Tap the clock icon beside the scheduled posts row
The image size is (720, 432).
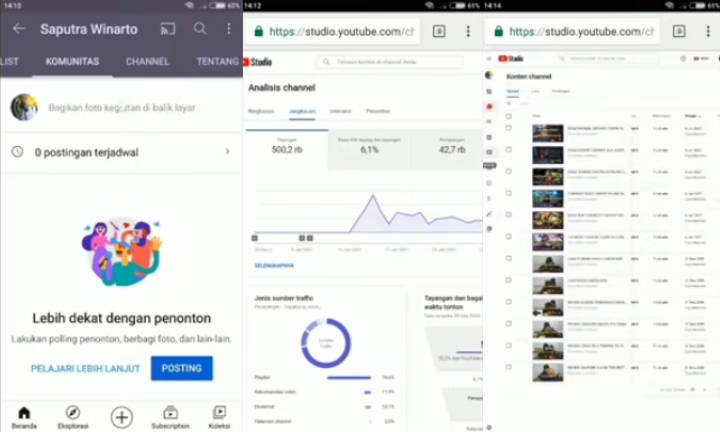(17, 151)
